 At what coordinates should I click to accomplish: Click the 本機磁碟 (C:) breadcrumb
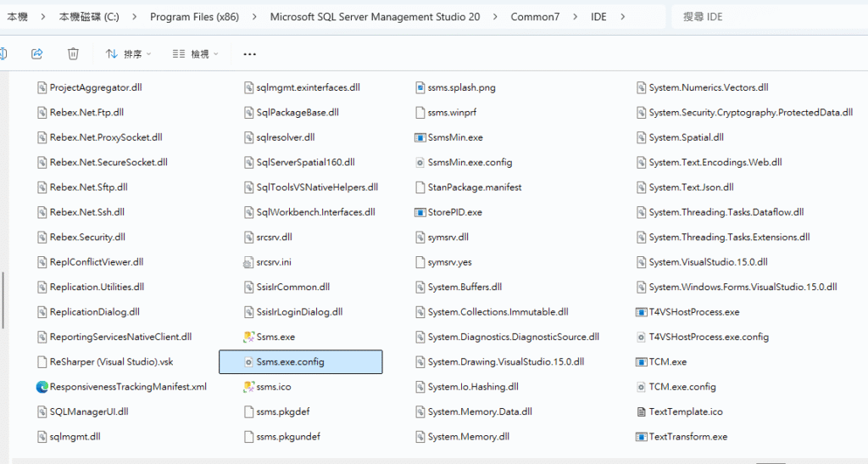[89, 17]
